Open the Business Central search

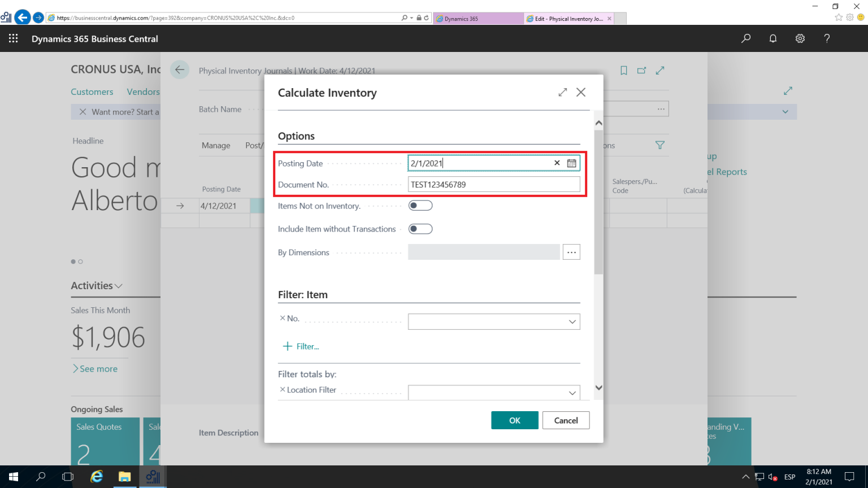pos(745,38)
